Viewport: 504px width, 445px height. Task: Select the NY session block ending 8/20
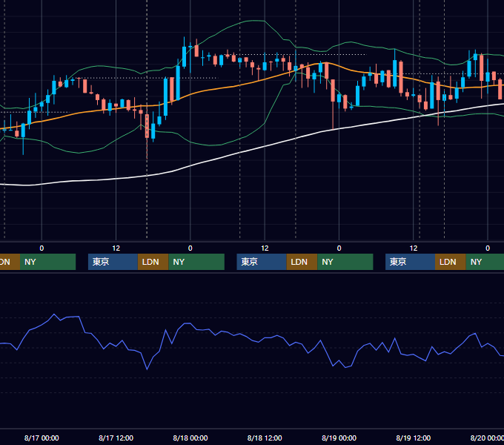point(485,262)
